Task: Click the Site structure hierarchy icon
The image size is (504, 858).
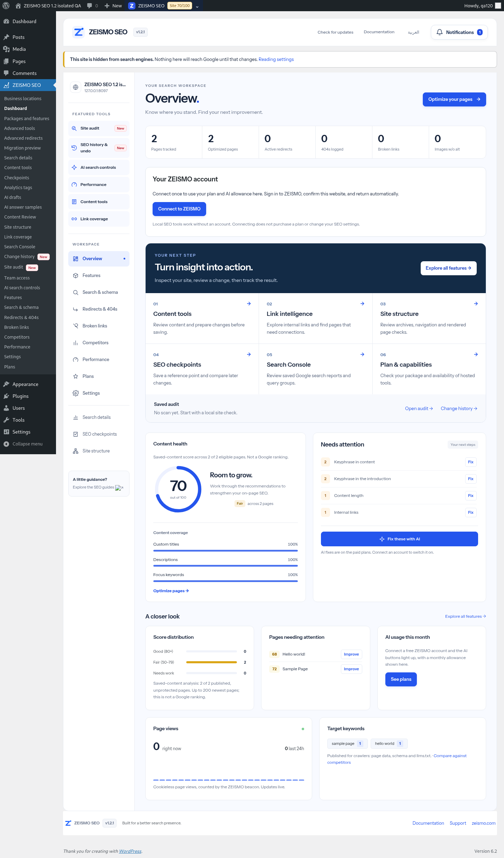Action: [x=76, y=451]
